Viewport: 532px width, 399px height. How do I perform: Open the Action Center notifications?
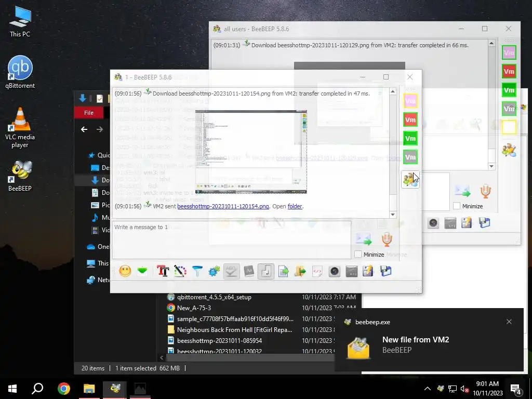click(x=516, y=389)
